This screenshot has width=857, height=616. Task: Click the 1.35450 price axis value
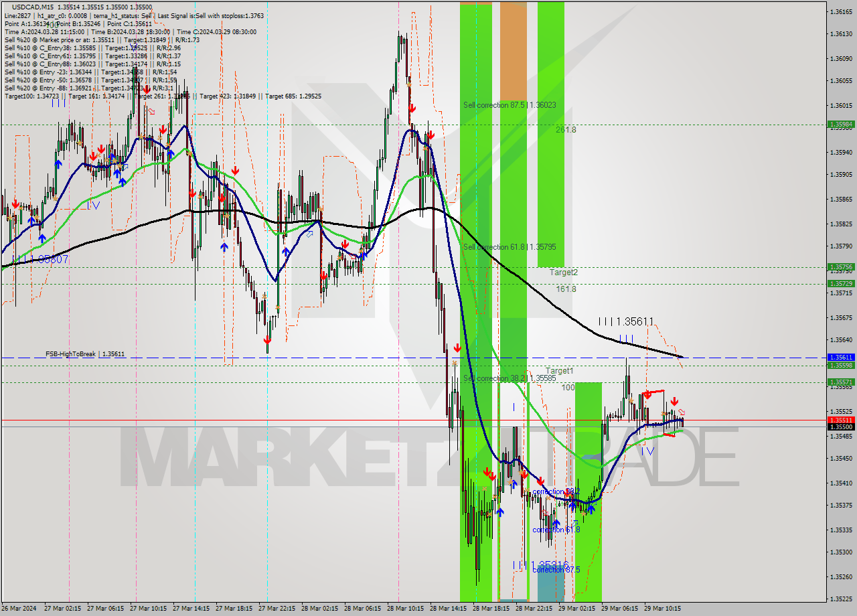841,459
